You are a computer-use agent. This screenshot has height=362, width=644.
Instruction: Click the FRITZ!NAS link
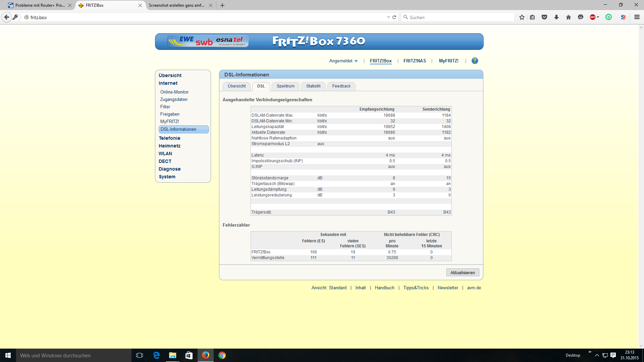[x=415, y=61]
